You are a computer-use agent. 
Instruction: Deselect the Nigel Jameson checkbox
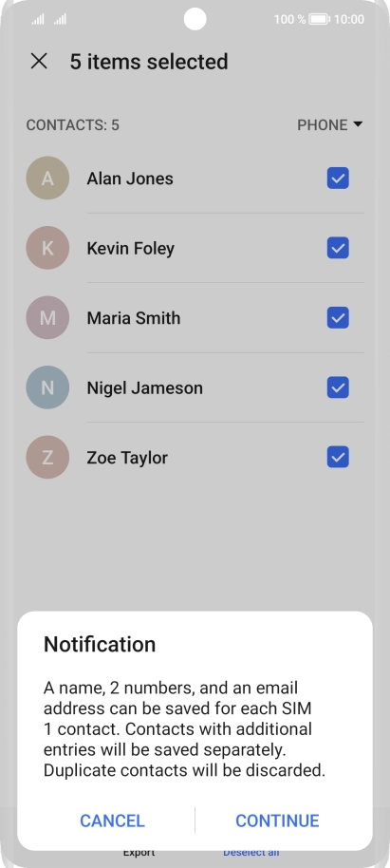338,387
